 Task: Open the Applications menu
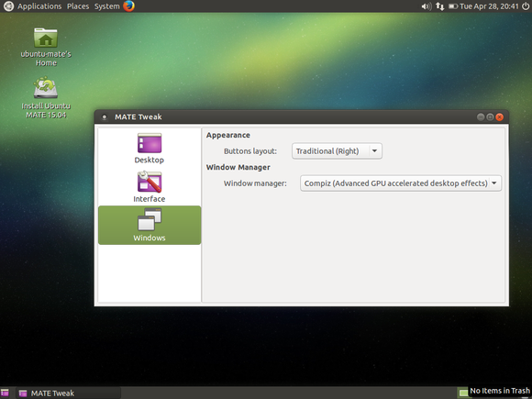[39, 6]
